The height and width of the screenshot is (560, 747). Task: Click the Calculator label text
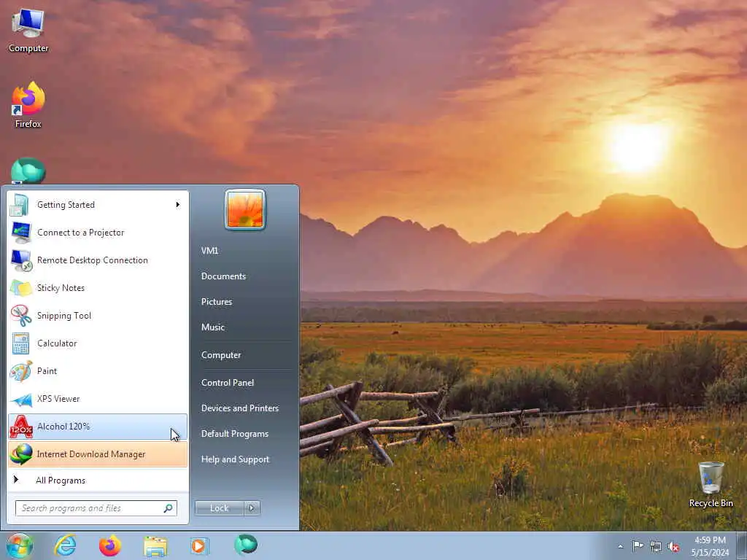point(57,343)
